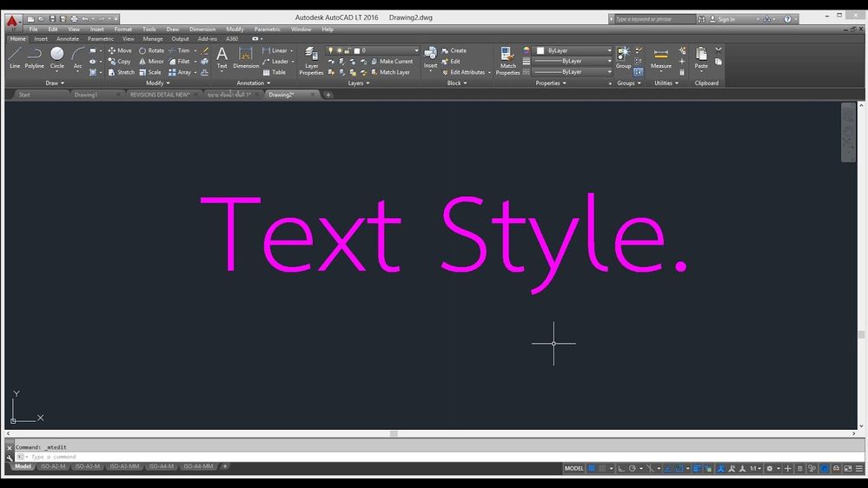Image resolution: width=868 pixels, height=488 pixels.
Task: Switch to the Annotate ribbon tab
Action: (68, 39)
